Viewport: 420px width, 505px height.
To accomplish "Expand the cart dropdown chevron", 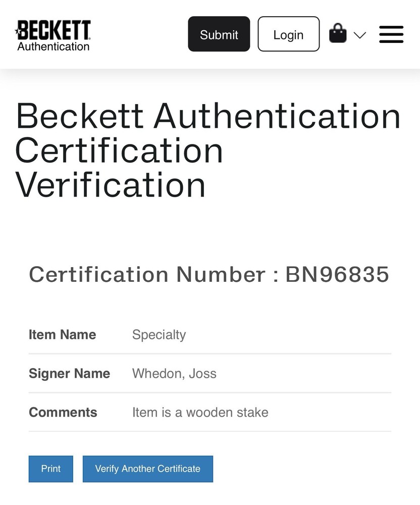I will click(360, 35).
